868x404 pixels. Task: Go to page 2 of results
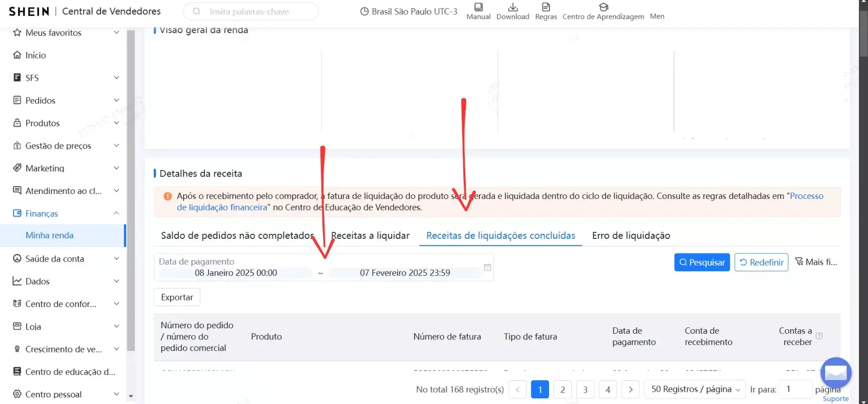point(562,389)
